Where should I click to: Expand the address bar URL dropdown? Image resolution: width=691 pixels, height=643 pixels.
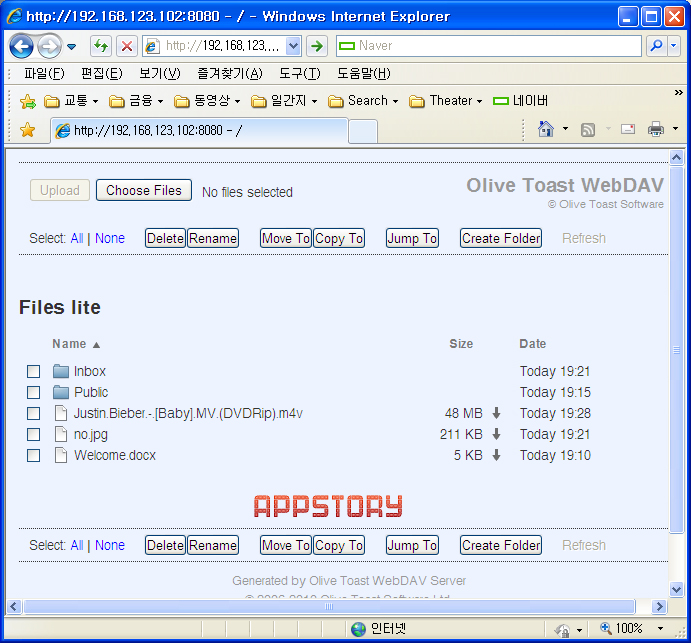293,46
